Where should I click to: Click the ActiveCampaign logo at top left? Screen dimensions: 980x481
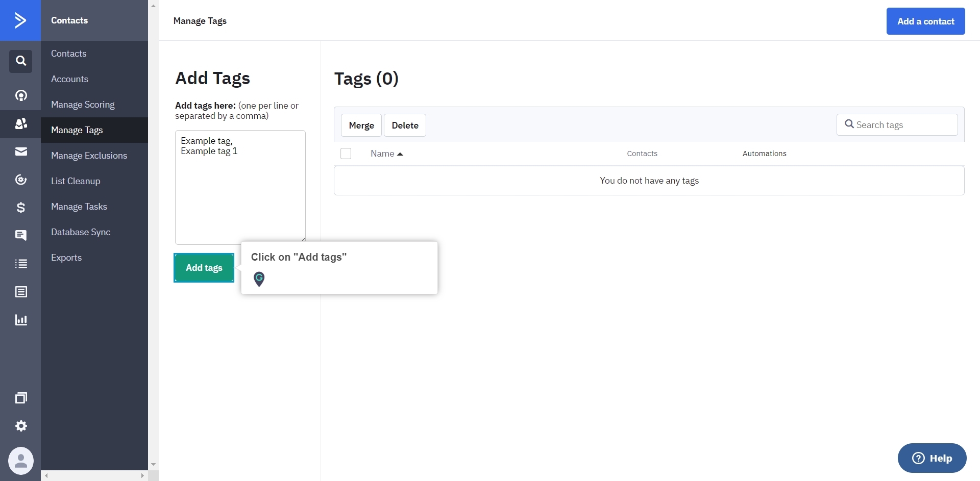tap(20, 20)
